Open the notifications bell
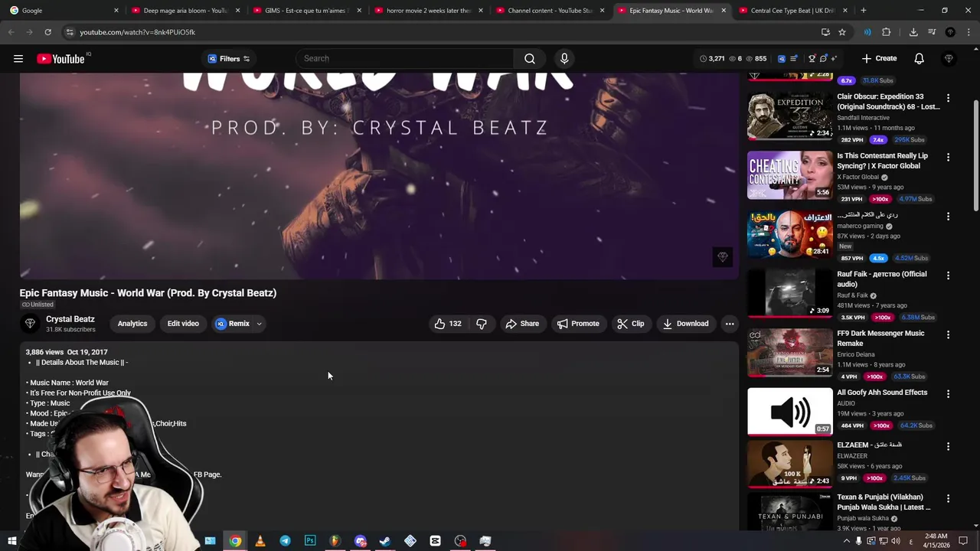The image size is (980, 551). point(919,58)
